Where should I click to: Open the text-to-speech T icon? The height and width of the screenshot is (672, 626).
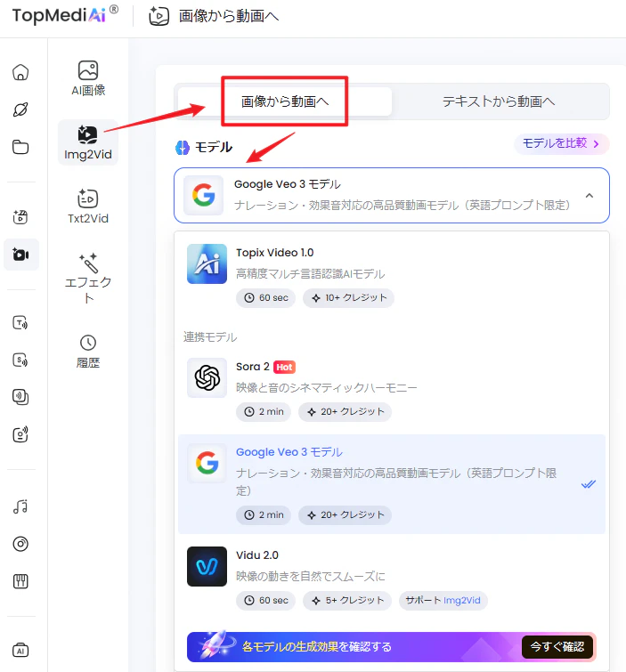(20, 322)
